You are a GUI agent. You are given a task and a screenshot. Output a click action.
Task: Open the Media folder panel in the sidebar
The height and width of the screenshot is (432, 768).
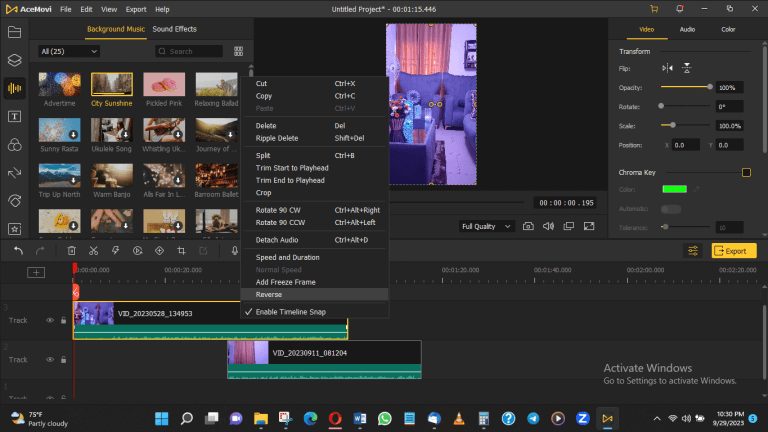pyautogui.click(x=14, y=32)
